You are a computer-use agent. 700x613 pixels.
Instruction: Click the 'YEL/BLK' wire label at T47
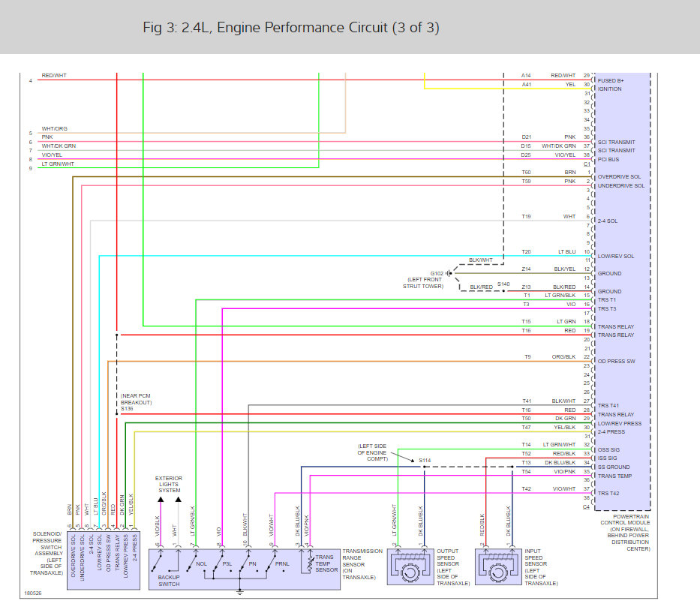click(565, 427)
